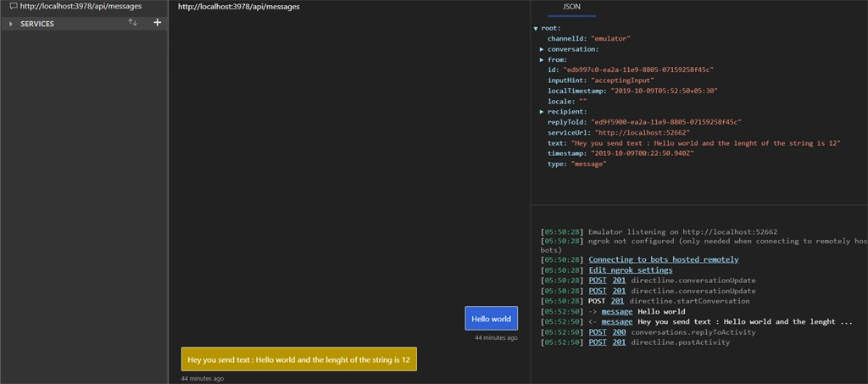This screenshot has width=868, height=384.
Task: Open the localhost:3978 endpoint in left panel
Action: click(x=81, y=7)
